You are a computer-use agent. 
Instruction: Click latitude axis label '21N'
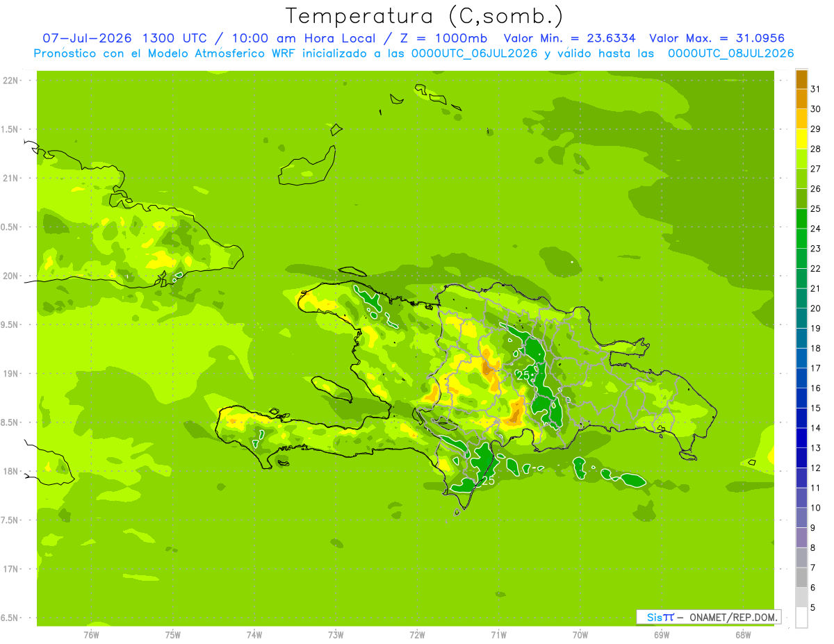[x=10, y=178]
